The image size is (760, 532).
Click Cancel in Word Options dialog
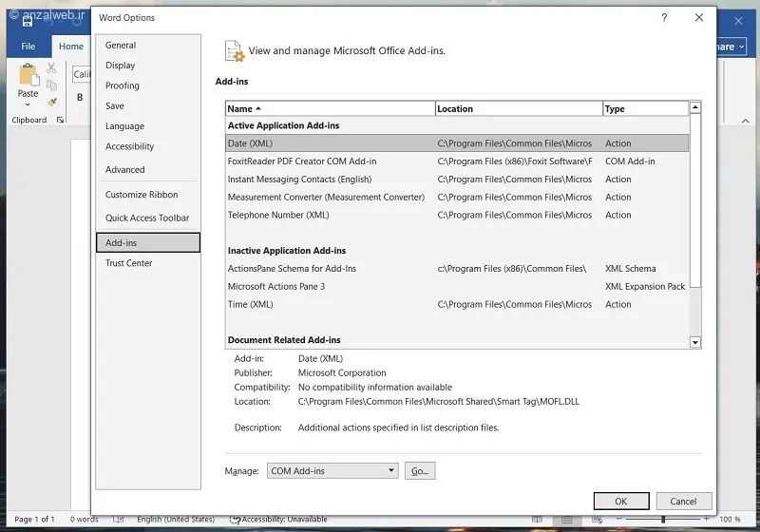[684, 501]
